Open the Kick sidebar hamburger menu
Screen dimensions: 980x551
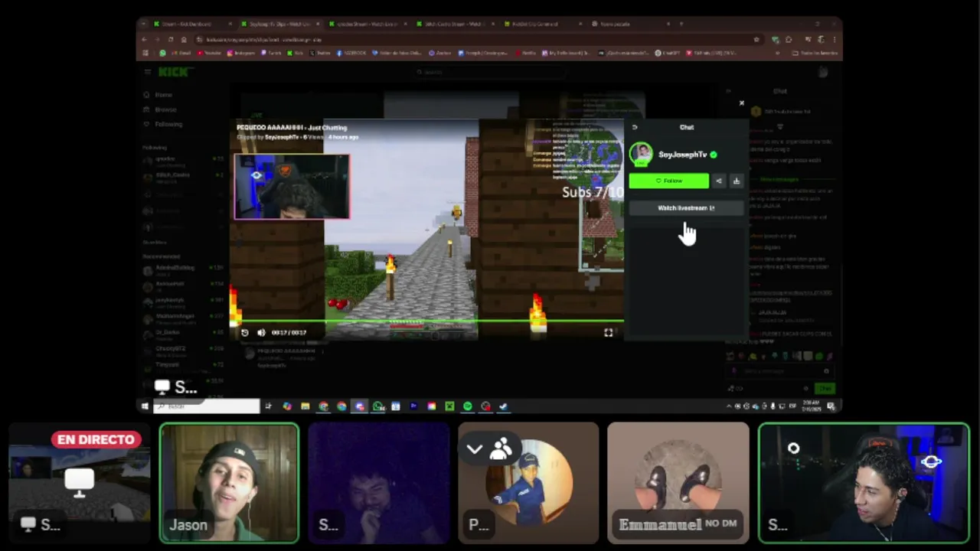(147, 72)
